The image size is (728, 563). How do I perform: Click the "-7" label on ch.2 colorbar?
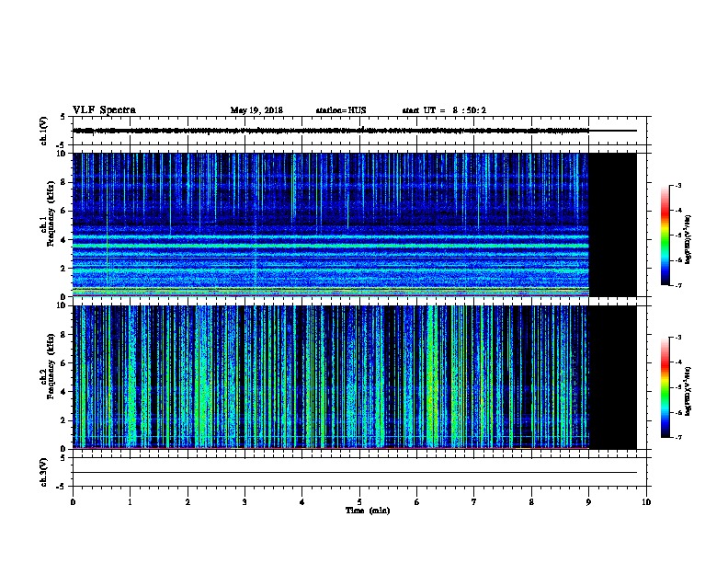[x=677, y=438]
